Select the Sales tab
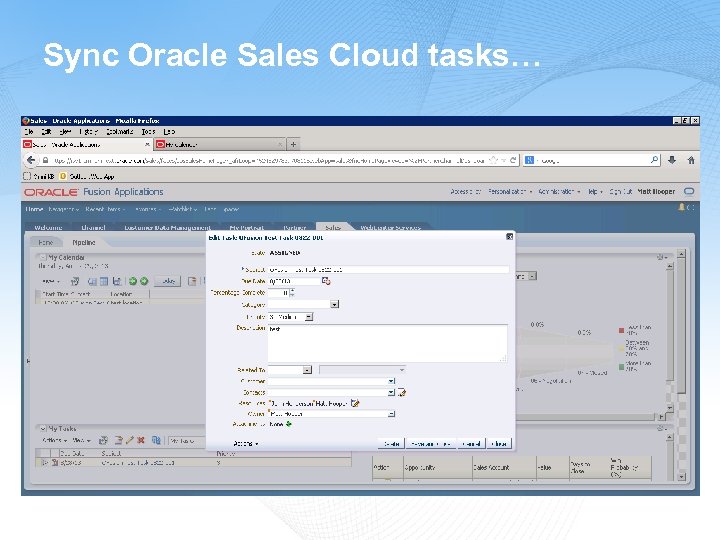This screenshot has height=540, width=720. pyautogui.click(x=333, y=227)
